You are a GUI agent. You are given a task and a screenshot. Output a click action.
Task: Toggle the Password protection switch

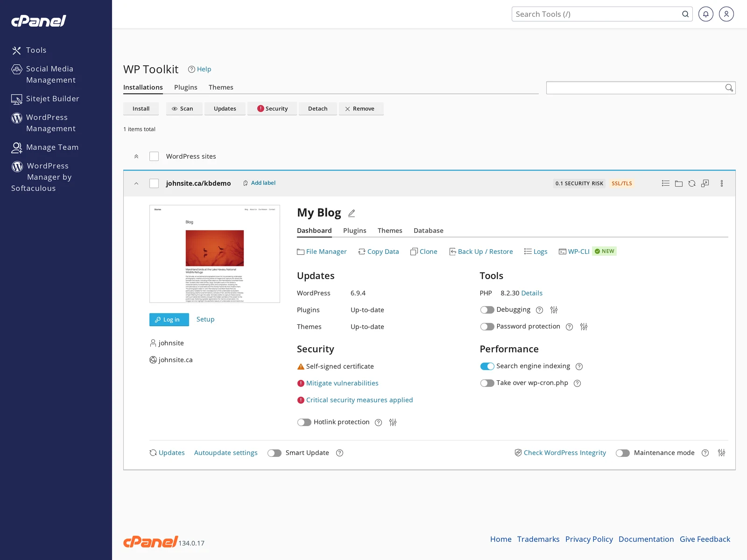tap(487, 327)
